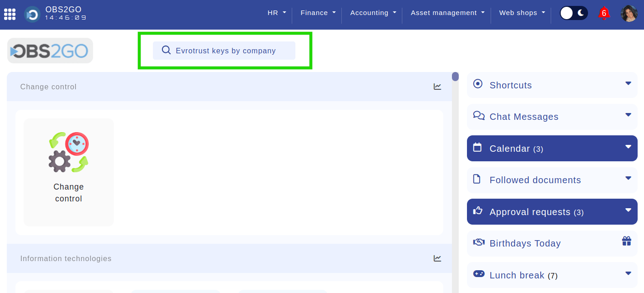Open chart icon in Information technologies header
Viewport: 644px width, 293px height.
(x=437, y=258)
